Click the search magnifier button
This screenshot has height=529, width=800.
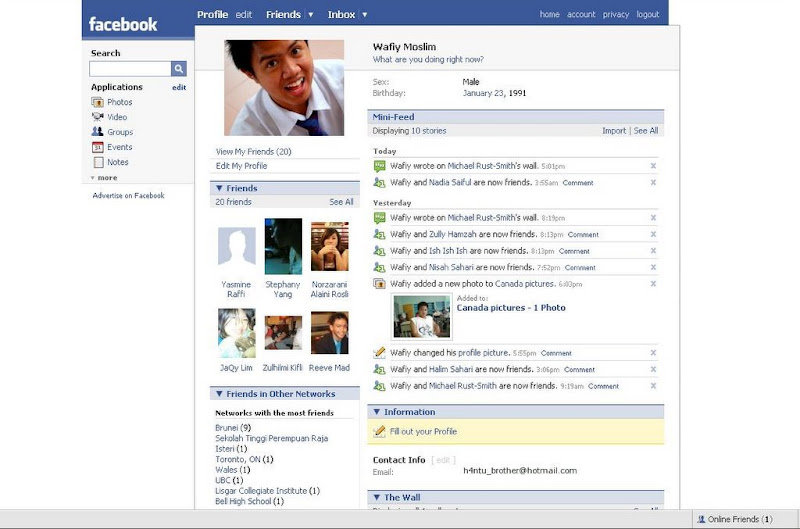coord(179,68)
